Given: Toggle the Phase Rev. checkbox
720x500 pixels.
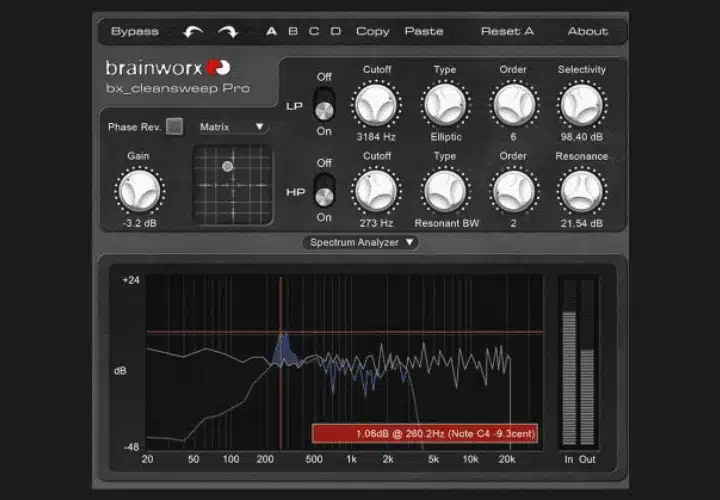Looking at the screenshot, I should click(174, 126).
